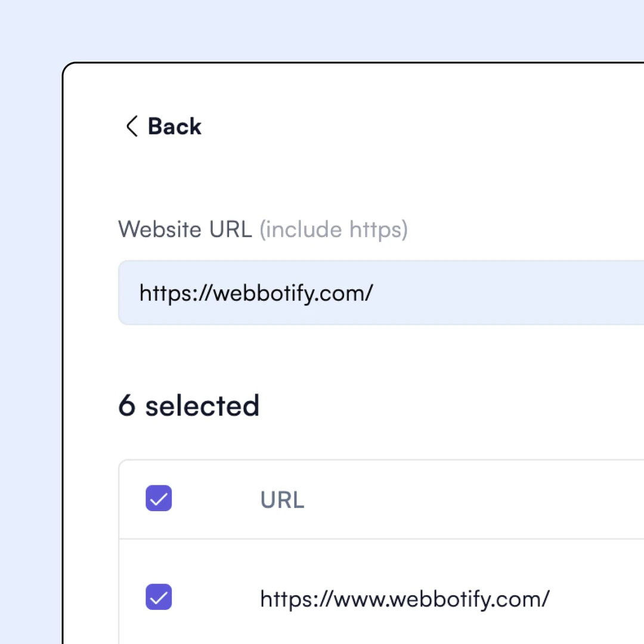644x644 pixels.
Task: Click the URL column header
Action: pyautogui.click(x=282, y=500)
